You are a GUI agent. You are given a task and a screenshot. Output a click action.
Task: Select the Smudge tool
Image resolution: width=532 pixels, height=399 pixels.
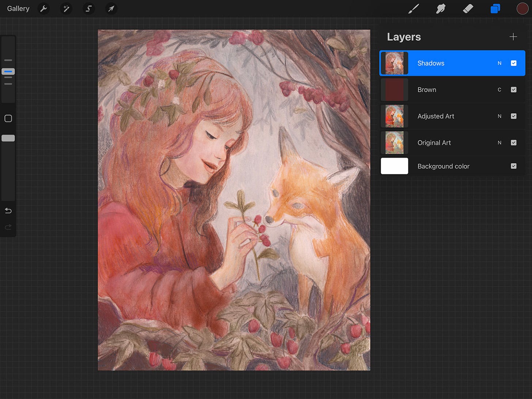coord(441,8)
